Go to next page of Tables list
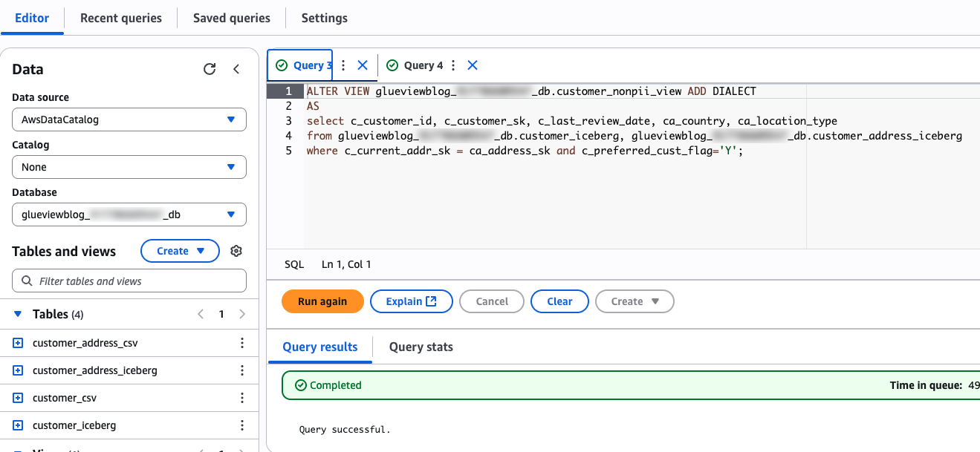 (242, 314)
